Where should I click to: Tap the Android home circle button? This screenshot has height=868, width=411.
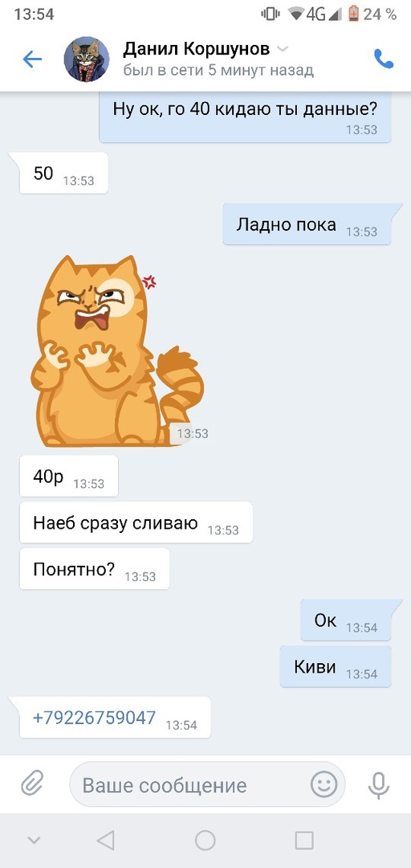(205, 841)
